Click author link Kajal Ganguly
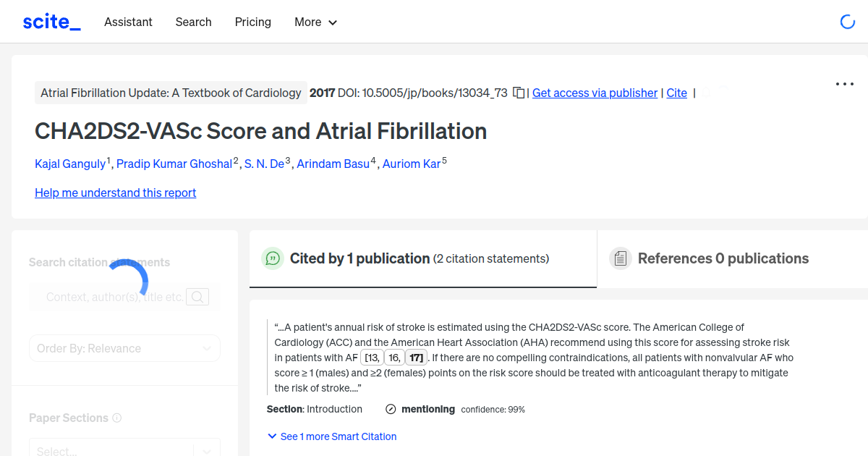This screenshot has height=456, width=868. click(x=70, y=164)
